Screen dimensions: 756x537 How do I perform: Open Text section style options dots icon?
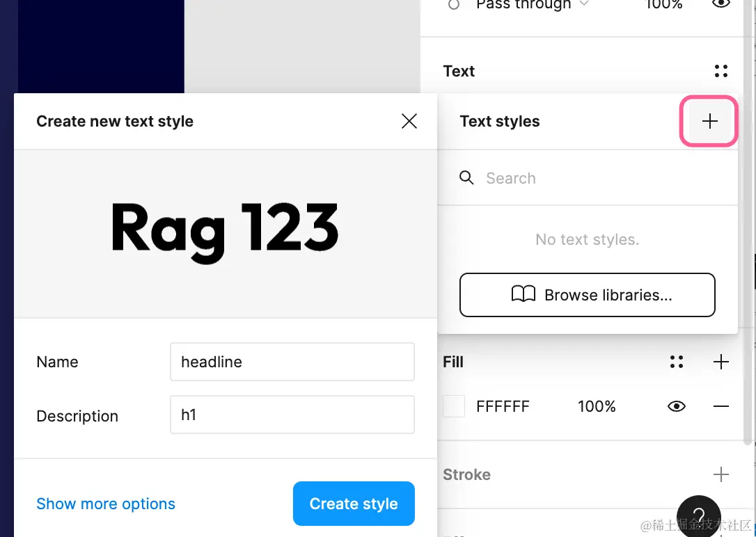720,71
